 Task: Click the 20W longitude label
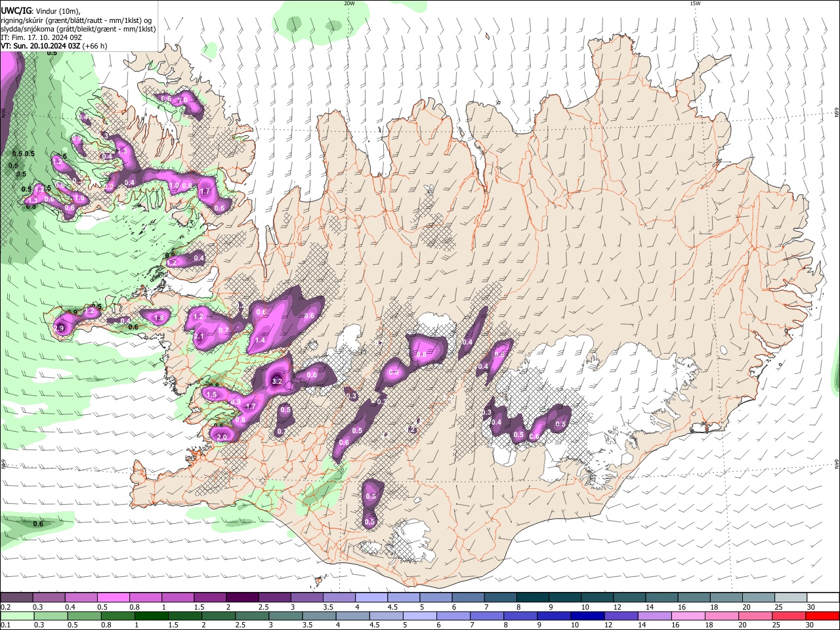click(x=349, y=3)
